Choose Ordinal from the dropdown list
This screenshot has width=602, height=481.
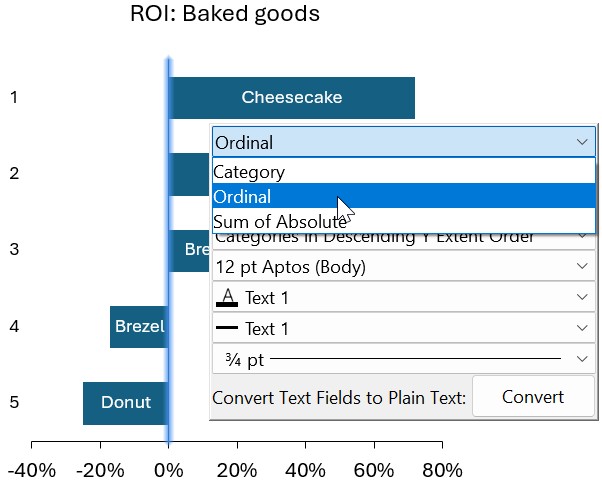(x=404, y=196)
